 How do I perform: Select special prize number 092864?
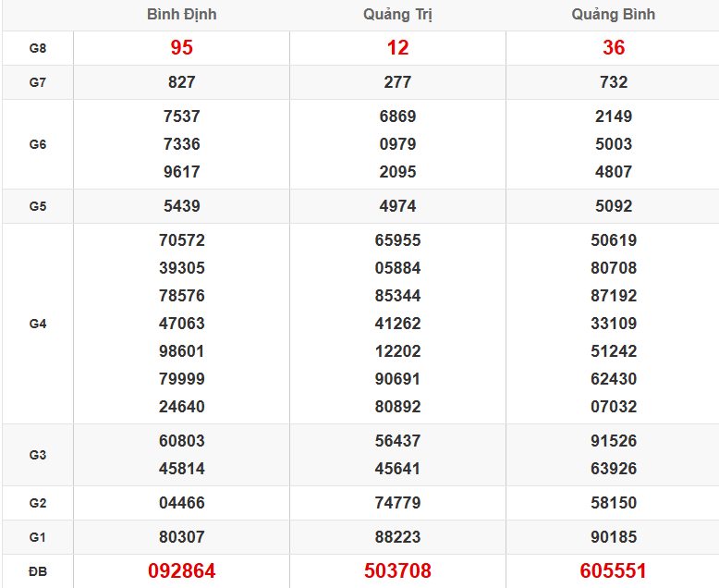coord(182,571)
